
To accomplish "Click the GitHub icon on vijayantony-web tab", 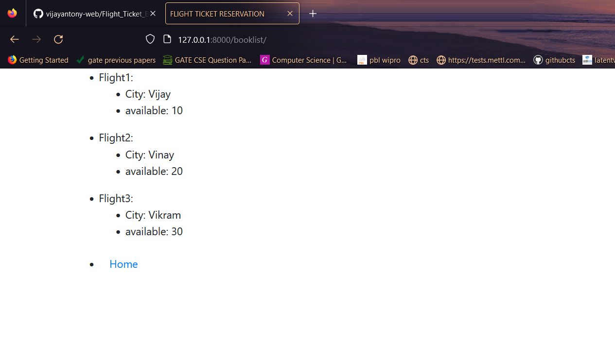I will pyautogui.click(x=38, y=14).
